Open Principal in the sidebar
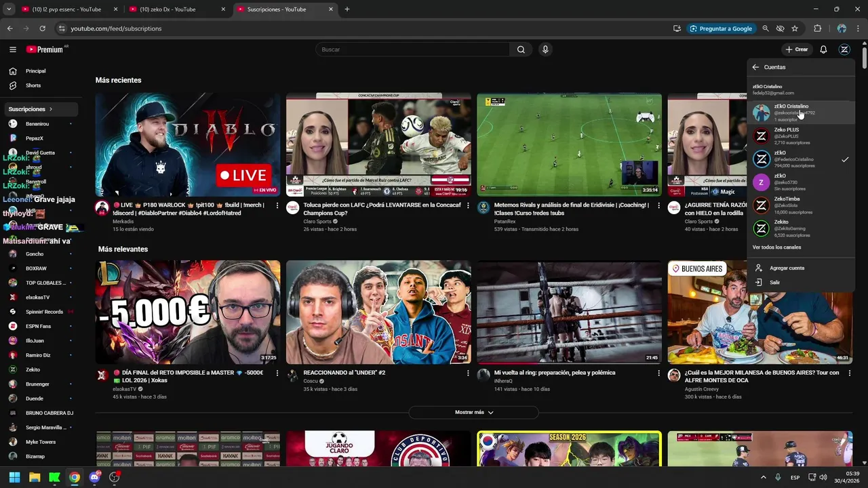 click(x=39, y=71)
